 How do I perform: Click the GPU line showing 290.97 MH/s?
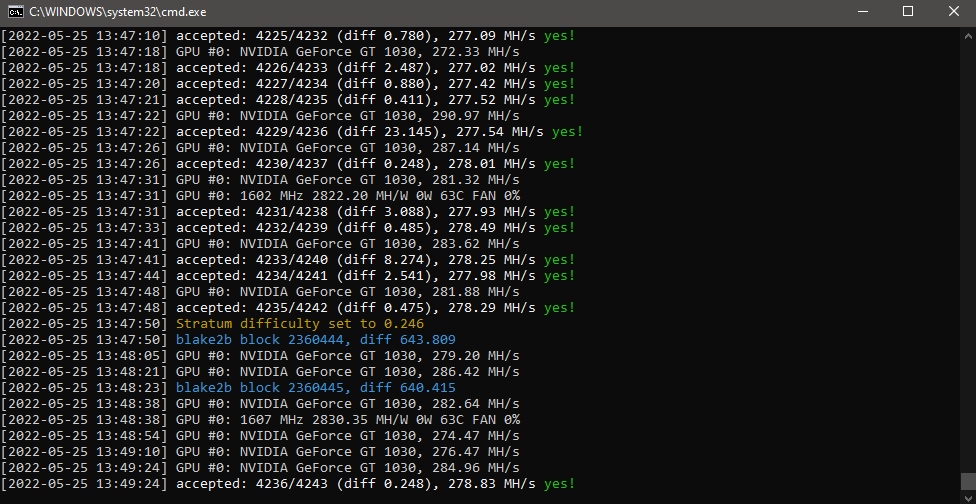click(x=260, y=116)
